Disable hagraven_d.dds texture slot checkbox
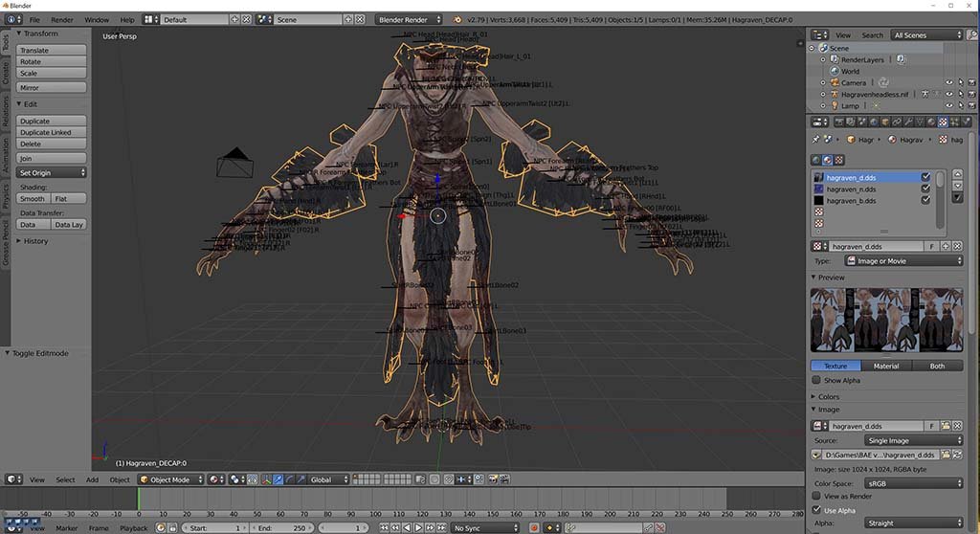Screen dimensions: 980x534 [x=925, y=178]
